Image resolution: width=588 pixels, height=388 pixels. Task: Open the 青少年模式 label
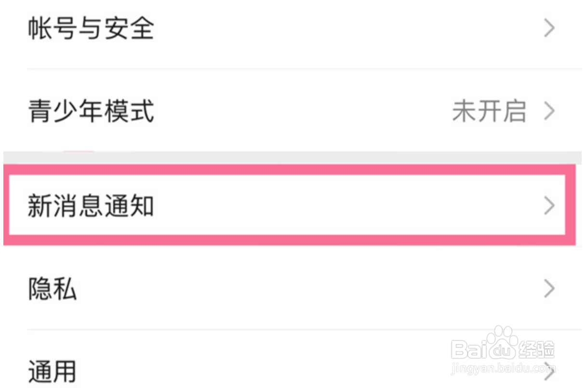[91, 112]
